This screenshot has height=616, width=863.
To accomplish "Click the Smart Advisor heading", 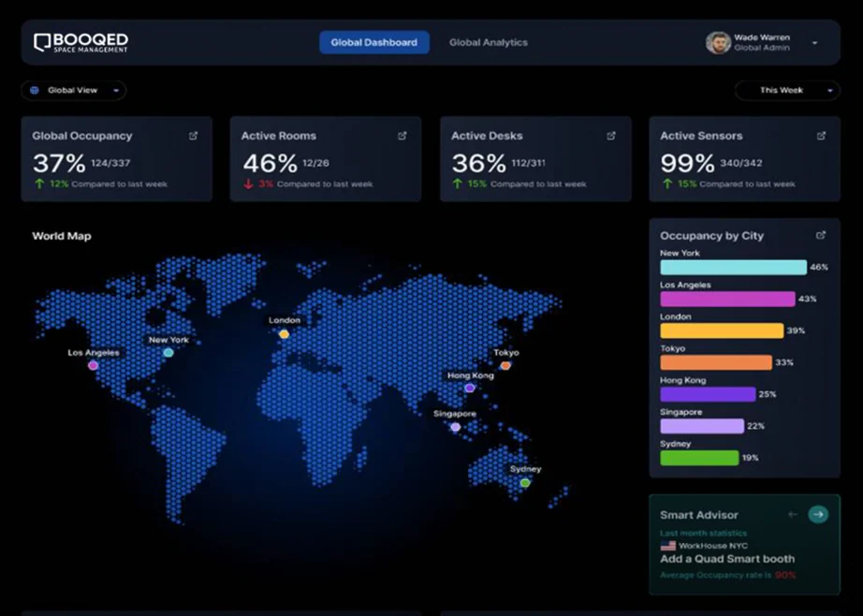I will [x=699, y=515].
